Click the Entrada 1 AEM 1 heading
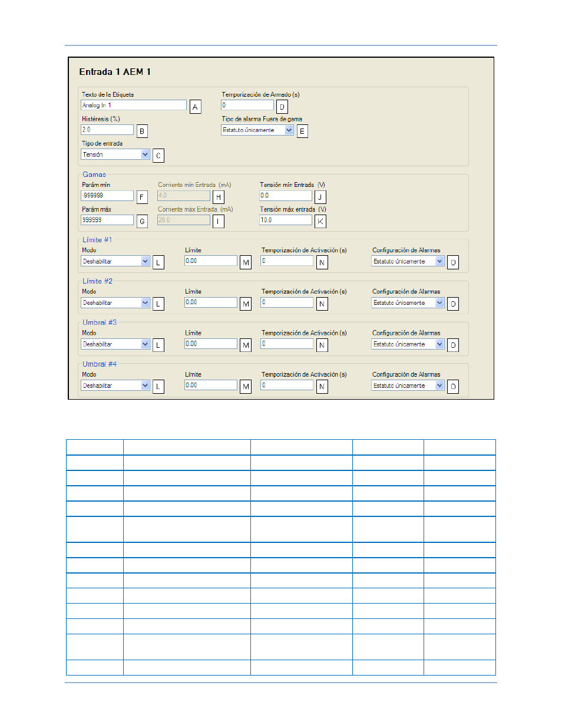Viewport: 562px width, 728px height. 115,72
